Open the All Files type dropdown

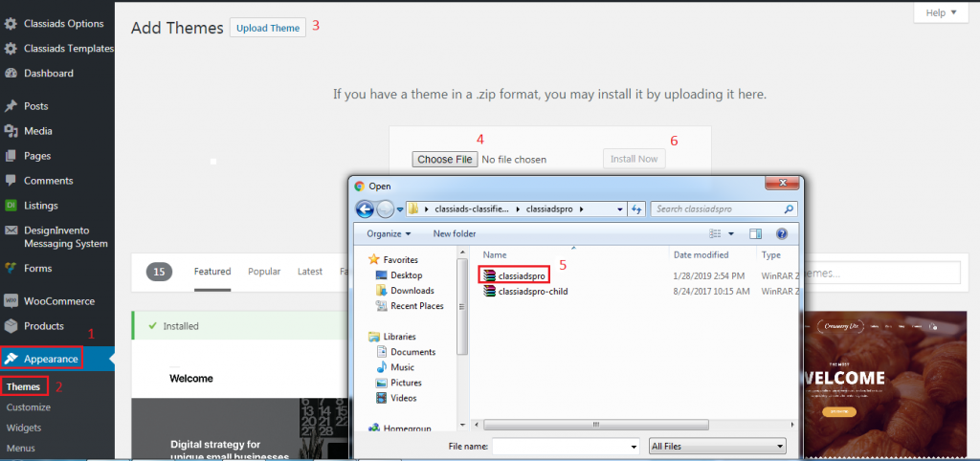coord(718,447)
